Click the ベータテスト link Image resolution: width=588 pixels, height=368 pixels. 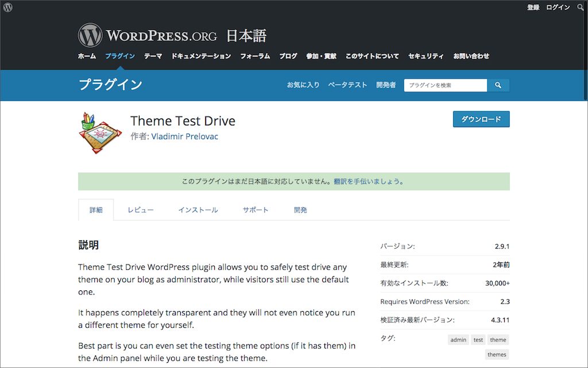click(347, 85)
